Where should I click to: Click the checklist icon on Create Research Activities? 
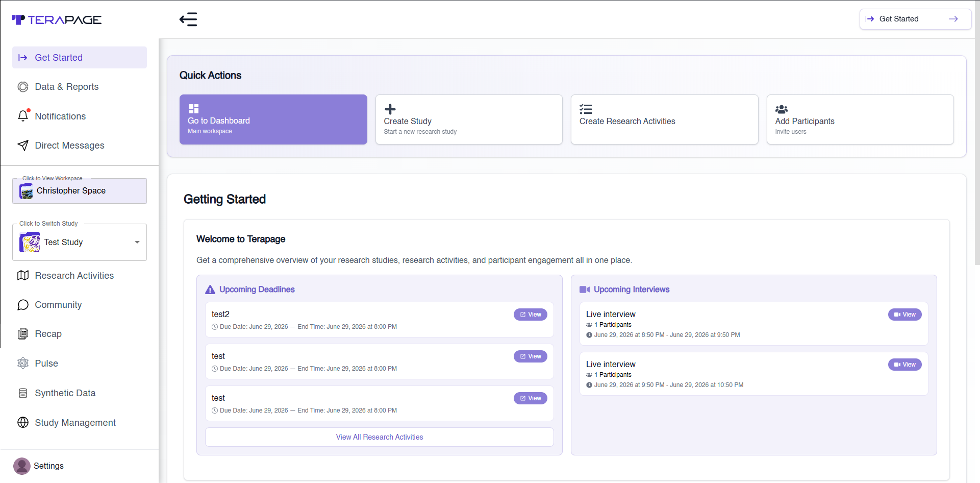tap(586, 109)
